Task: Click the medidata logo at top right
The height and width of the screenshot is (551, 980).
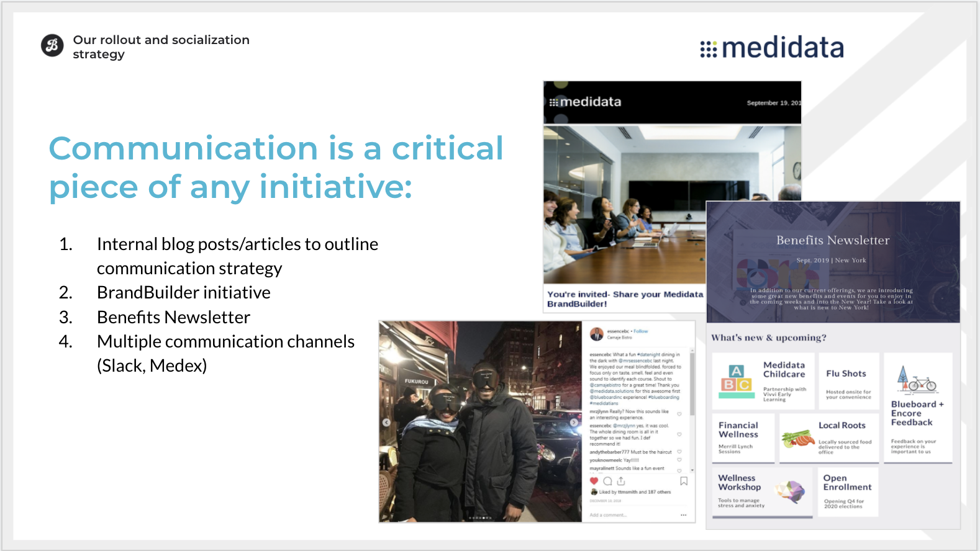Action: [771, 48]
